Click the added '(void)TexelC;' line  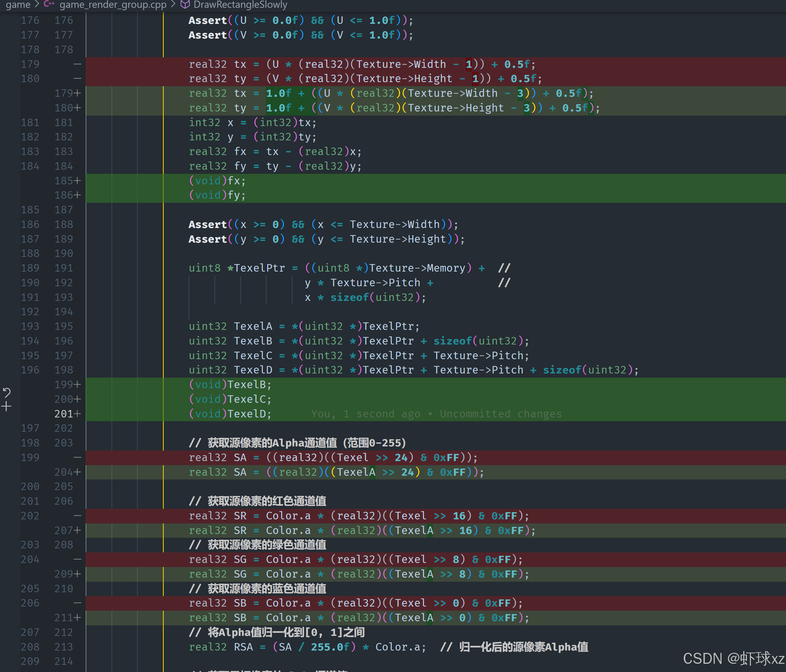(230, 399)
